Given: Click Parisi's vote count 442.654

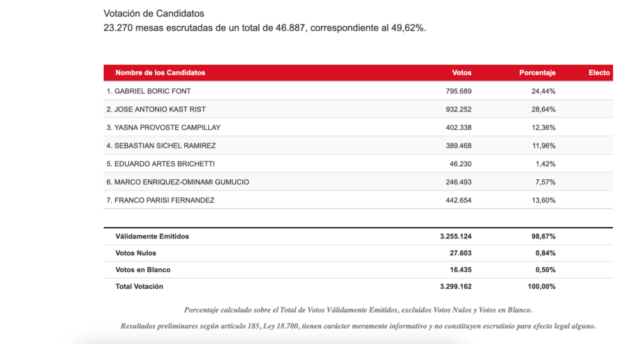Looking at the screenshot, I should pos(457,201).
